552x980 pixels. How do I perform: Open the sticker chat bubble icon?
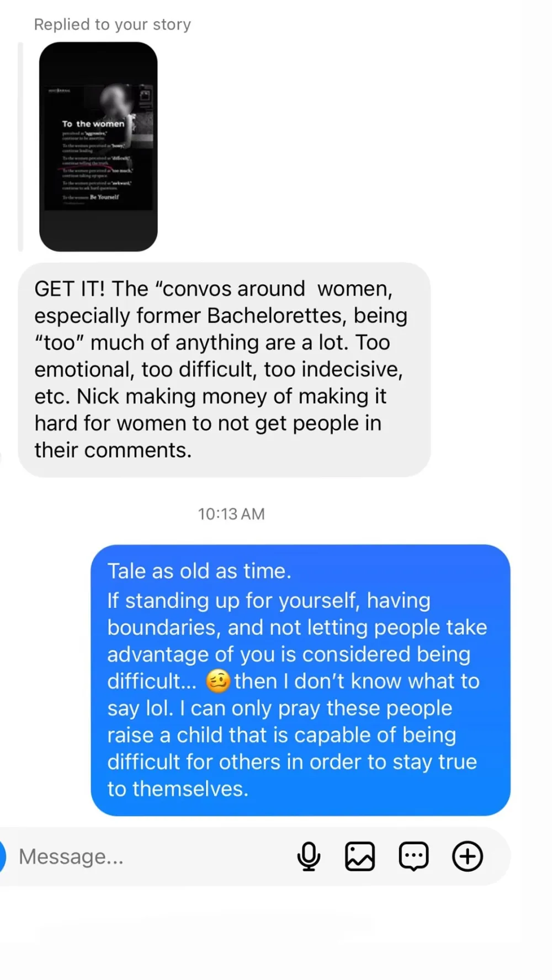pyautogui.click(x=413, y=856)
